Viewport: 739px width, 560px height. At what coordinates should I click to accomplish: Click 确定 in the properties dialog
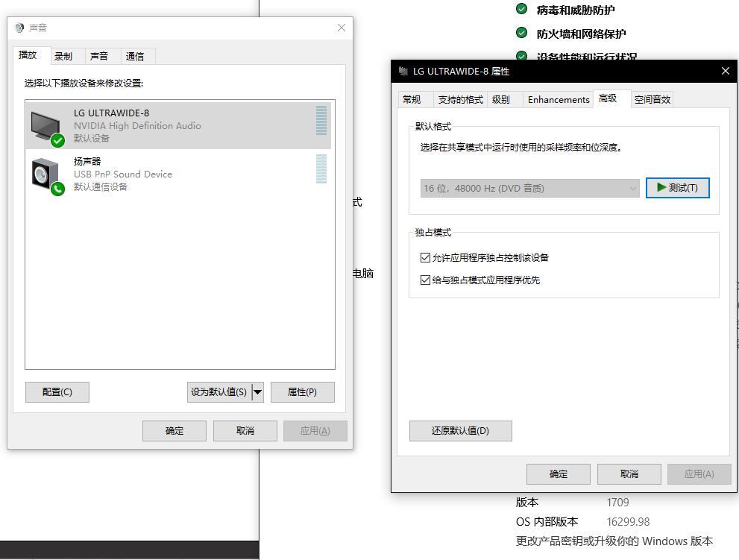(x=558, y=474)
